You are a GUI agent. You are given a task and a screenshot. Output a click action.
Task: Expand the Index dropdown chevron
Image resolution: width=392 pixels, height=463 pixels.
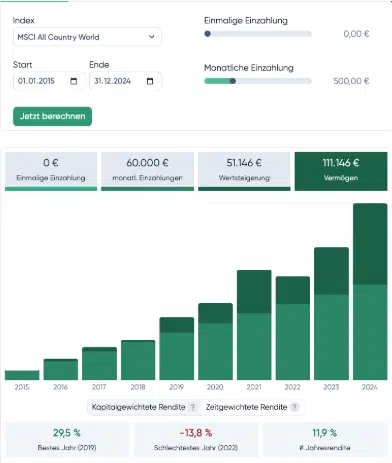[152, 37]
